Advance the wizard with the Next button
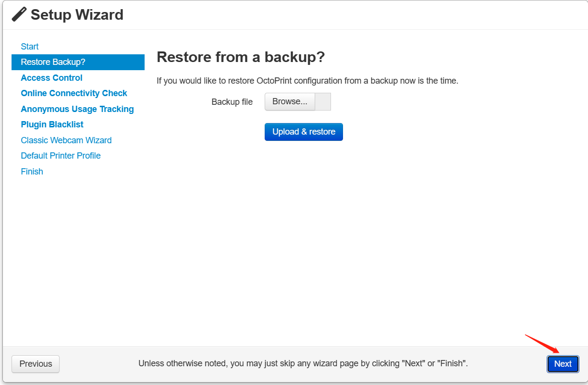The width and height of the screenshot is (588, 385). 563,364
